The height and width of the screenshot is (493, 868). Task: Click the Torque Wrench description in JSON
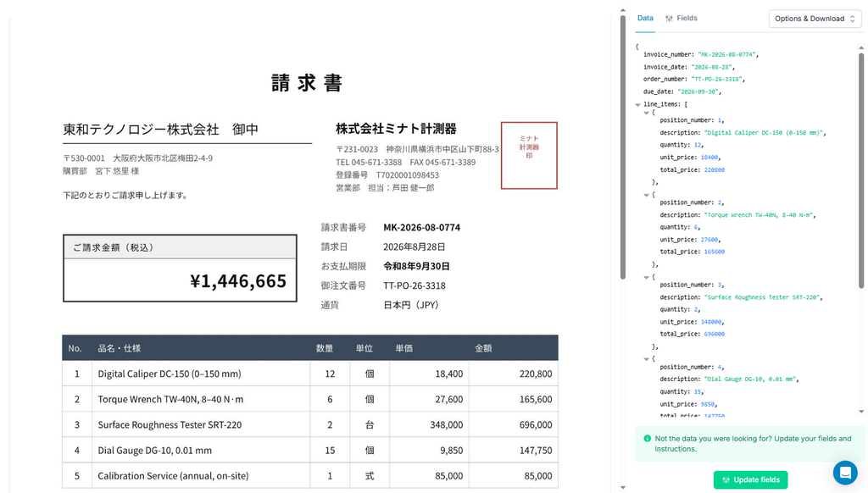(x=759, y=215)
